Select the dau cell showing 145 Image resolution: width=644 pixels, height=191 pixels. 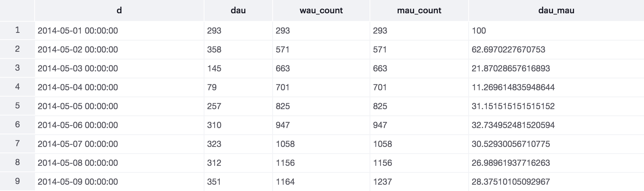pyautogui.click(x=214, y=69)
